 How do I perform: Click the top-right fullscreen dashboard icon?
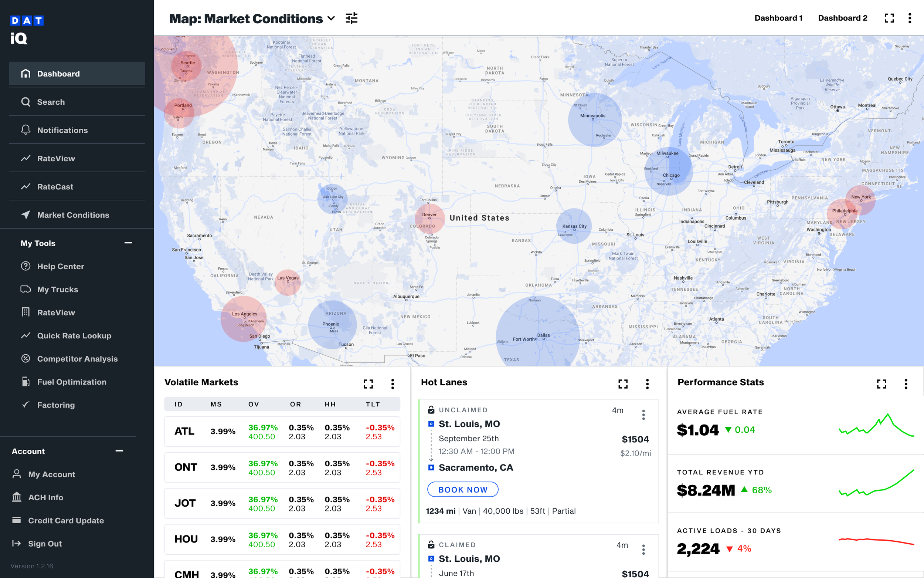(x=889, y=18)
